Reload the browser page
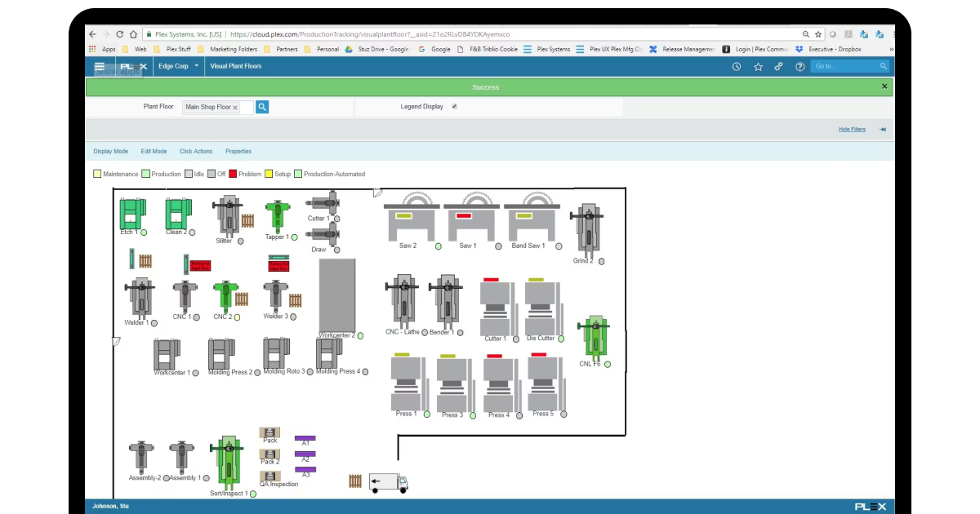Screen dimensions: 980x514 [119, 34]
